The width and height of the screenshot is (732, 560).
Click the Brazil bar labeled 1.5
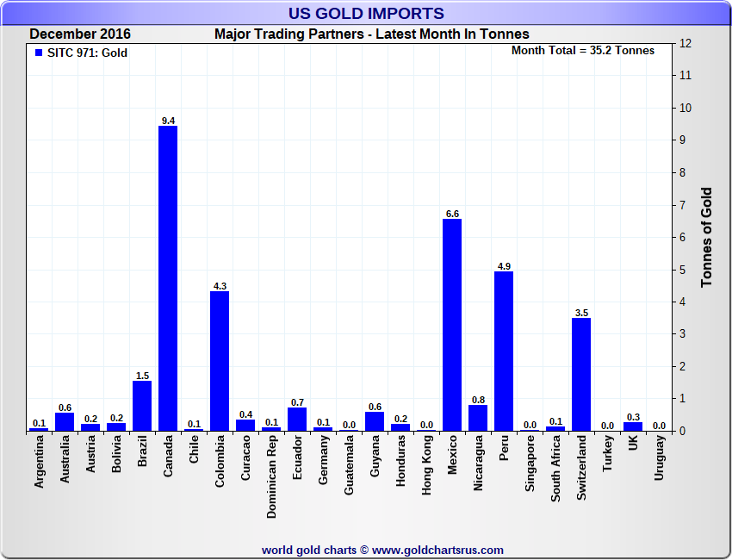[142, 406]
